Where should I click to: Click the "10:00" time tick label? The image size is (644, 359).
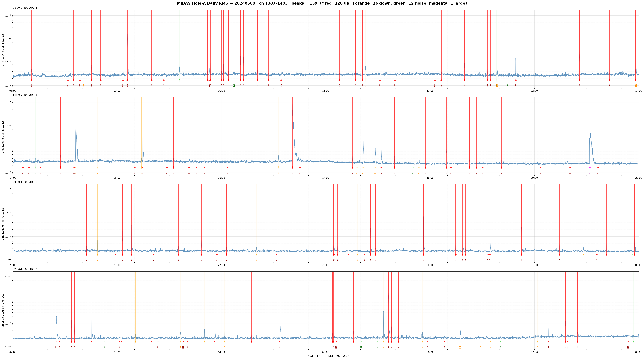(221, 91)
